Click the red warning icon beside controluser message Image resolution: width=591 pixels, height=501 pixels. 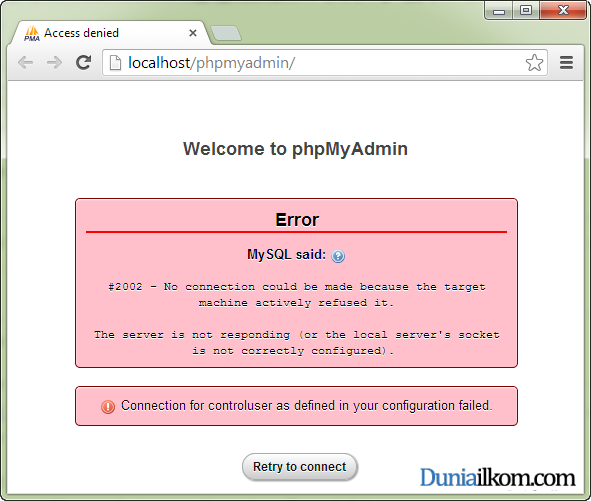(108, 406)
